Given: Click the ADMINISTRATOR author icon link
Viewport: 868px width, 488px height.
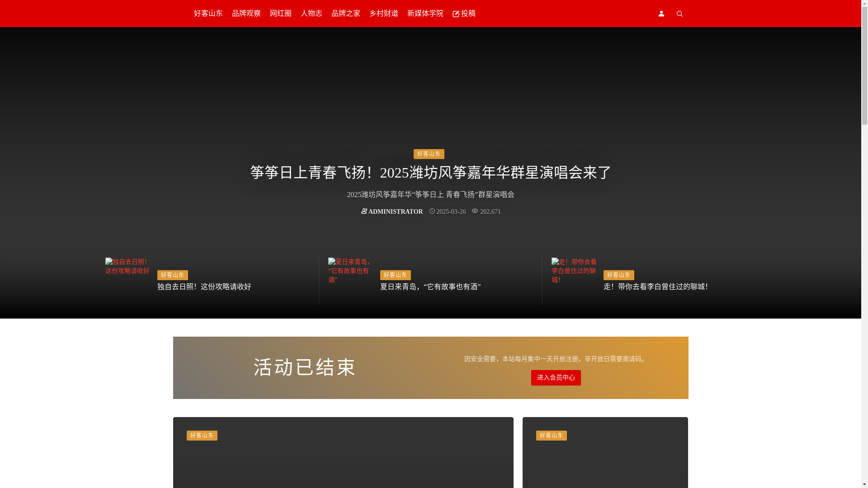Looking at the screenshot, I should [x=392, y=211].
